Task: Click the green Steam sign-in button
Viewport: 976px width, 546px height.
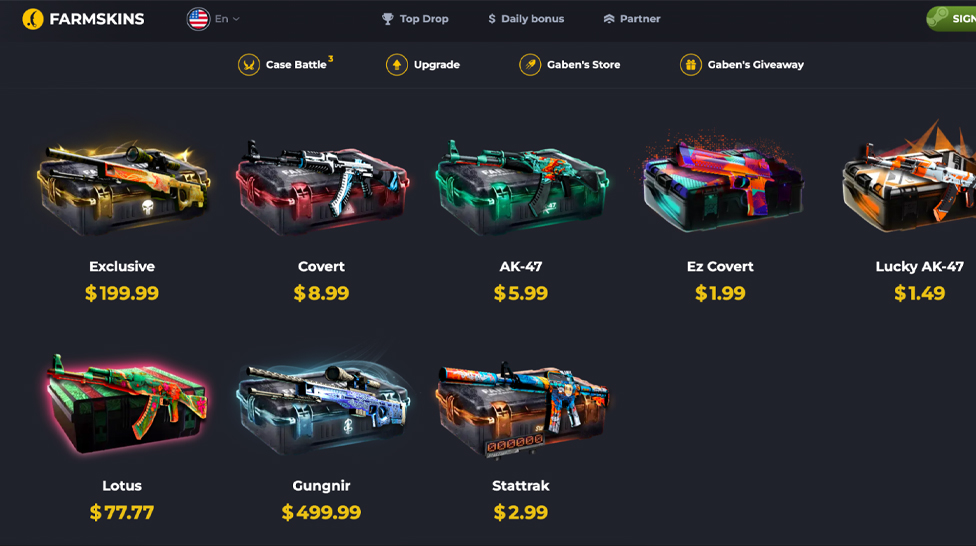Action: (x=951, y=19)
